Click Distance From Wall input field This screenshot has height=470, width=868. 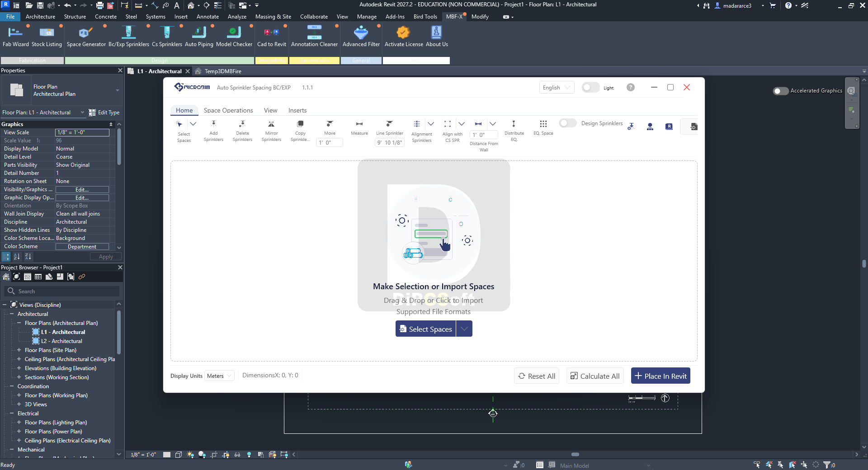pyautogui.click(x=484, y=135)
